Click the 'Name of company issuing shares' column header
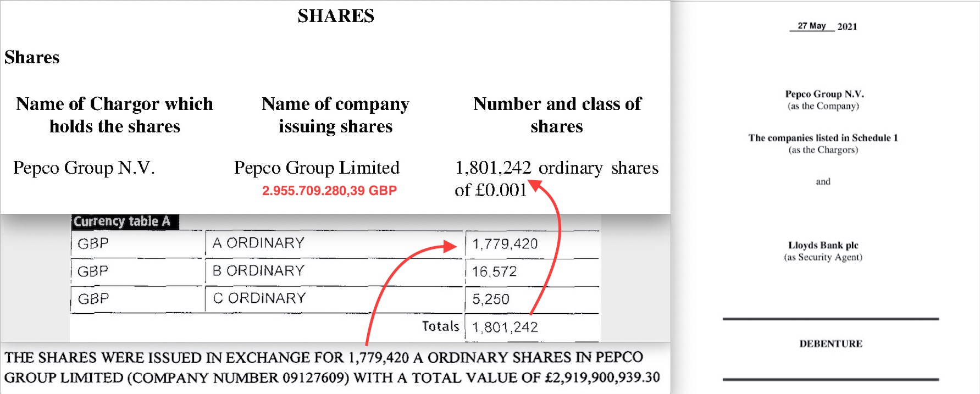The image size is (980, 394). [335, 115]
